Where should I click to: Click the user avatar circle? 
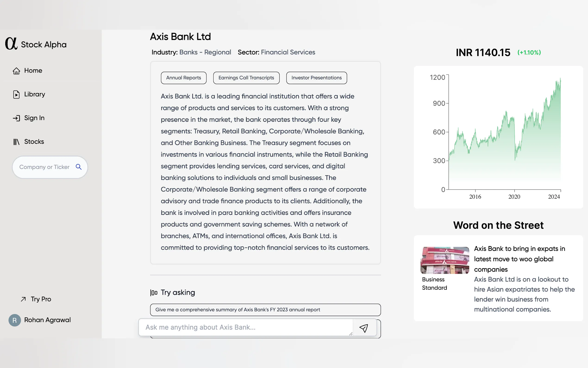[x=15, y=320]
